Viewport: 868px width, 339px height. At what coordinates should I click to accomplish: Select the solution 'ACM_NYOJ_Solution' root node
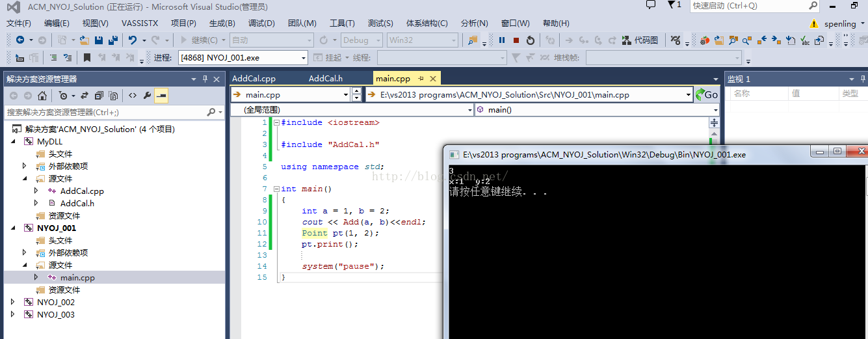click(x=99, y=129)
